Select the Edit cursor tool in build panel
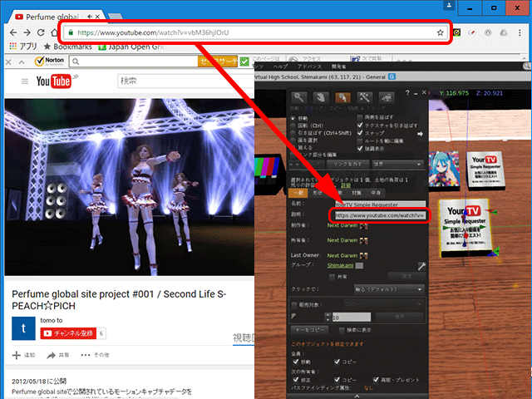 [342, 97]
